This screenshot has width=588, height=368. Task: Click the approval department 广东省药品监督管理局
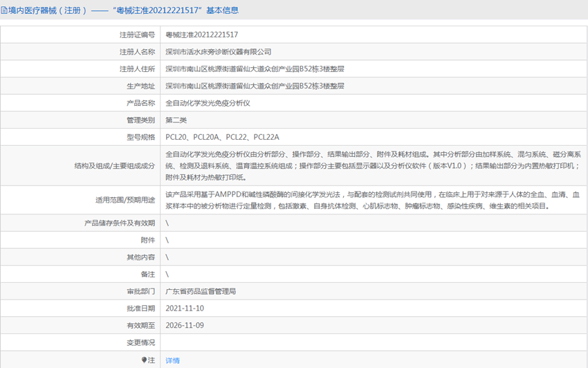(x=201, y=291)
